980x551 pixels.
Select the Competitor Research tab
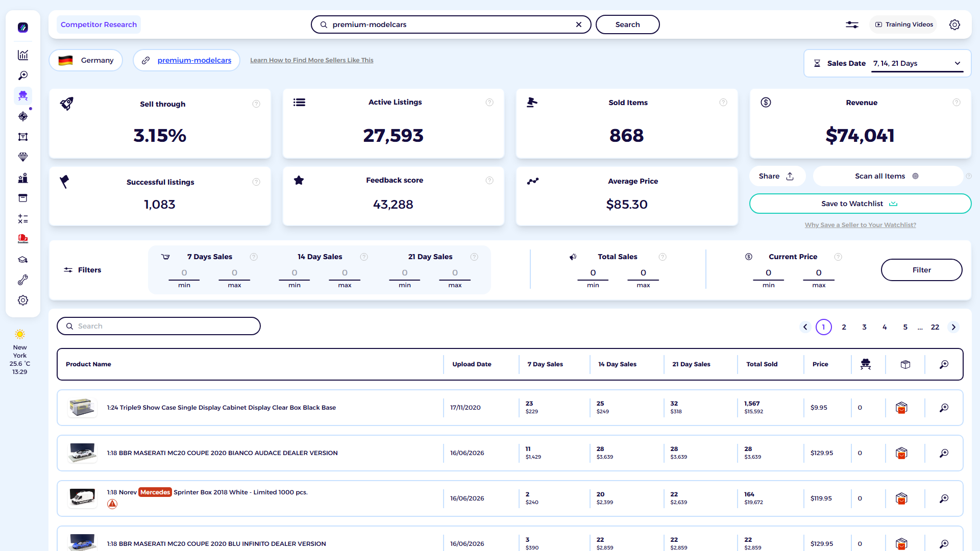point(99,24)
